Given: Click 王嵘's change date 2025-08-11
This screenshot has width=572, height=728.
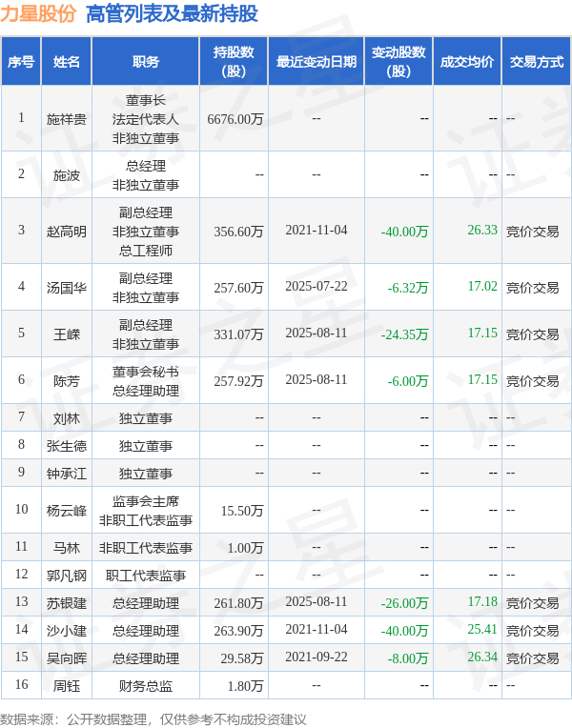Looking at the screenshot, I should point(316,333).
